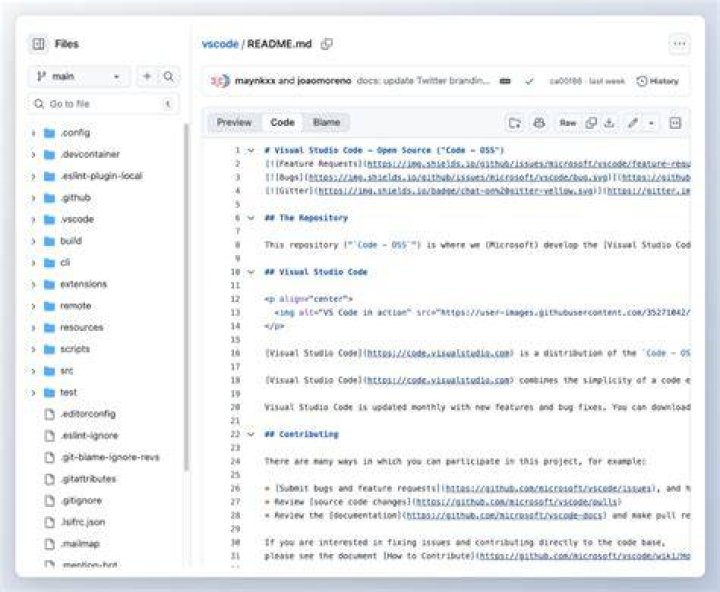Select line number 8

click(x=237, y=245)
